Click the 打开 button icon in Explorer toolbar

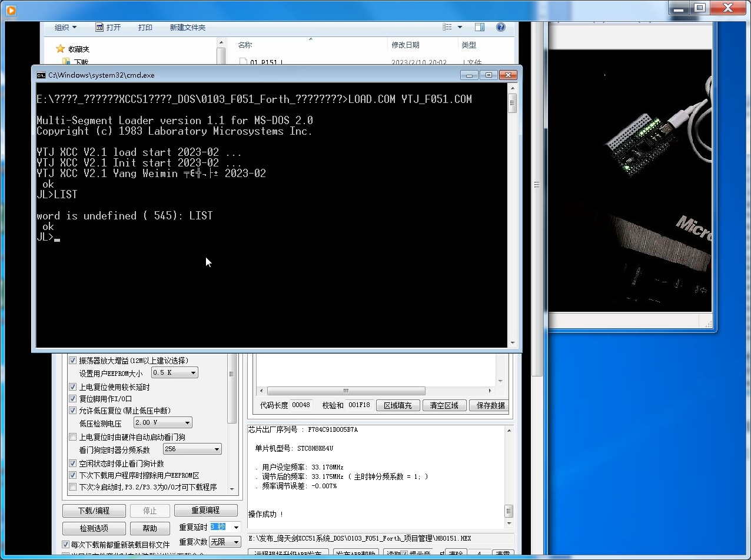click(x=99, y=27)
